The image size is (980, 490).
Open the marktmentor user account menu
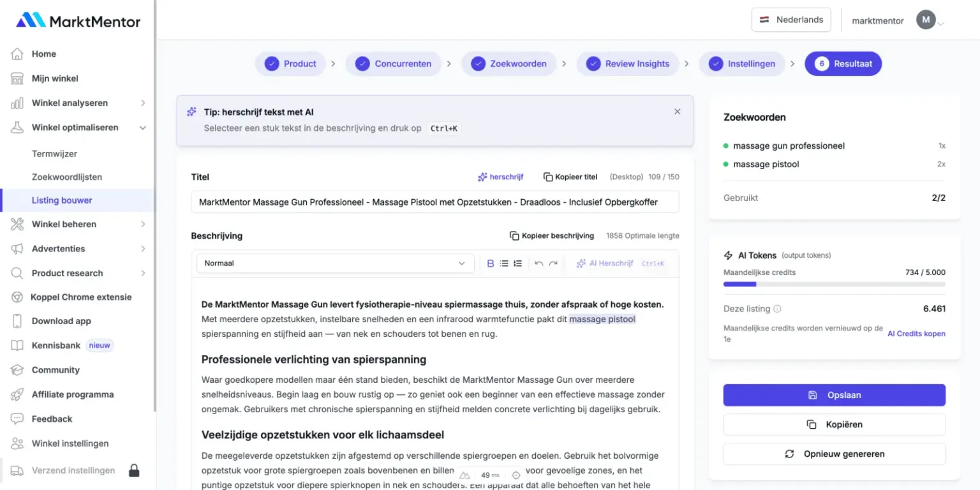tap(898, 20)
